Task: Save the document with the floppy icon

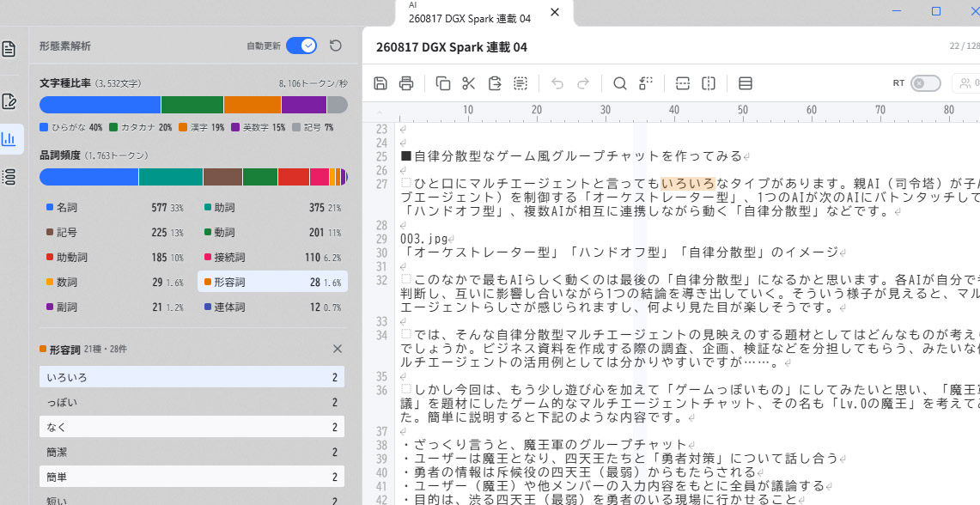Action: click(380, 83)
